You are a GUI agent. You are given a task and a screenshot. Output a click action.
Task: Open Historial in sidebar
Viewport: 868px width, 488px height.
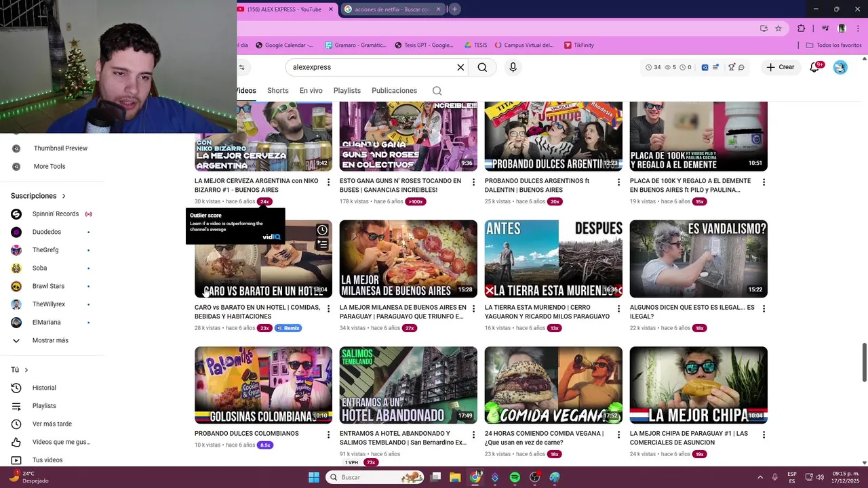tap(44, 388)
